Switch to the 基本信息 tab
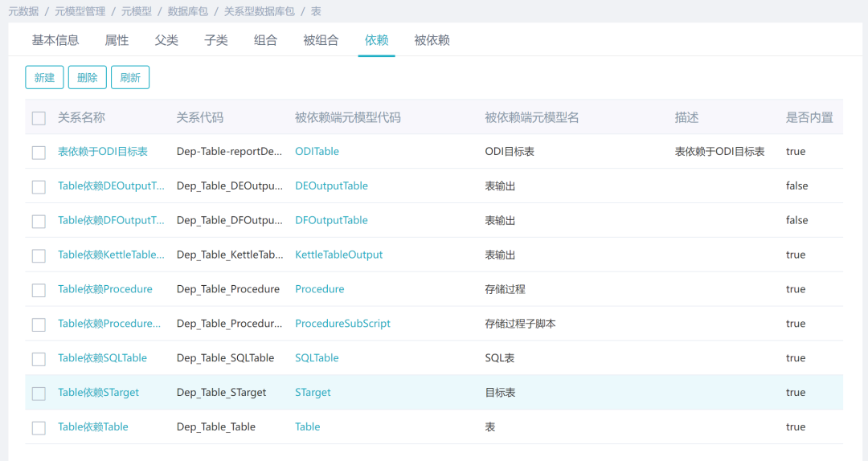 pos(55,40)
